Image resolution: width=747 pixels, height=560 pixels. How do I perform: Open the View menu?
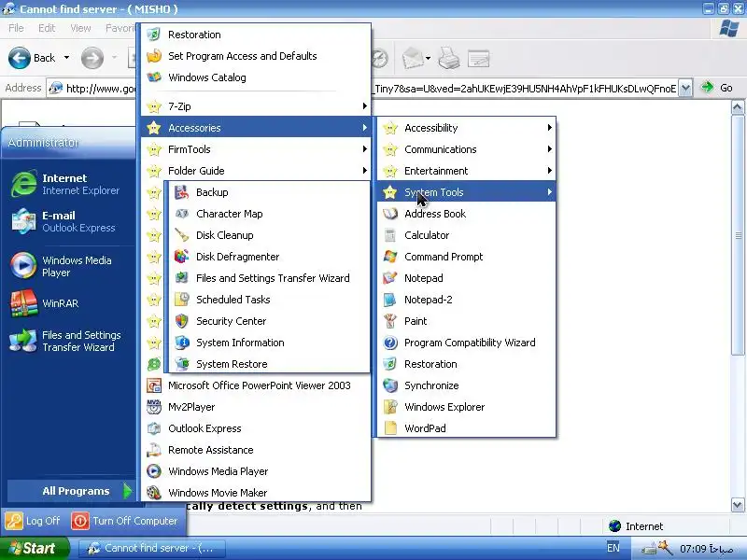[x=80, y=28]
